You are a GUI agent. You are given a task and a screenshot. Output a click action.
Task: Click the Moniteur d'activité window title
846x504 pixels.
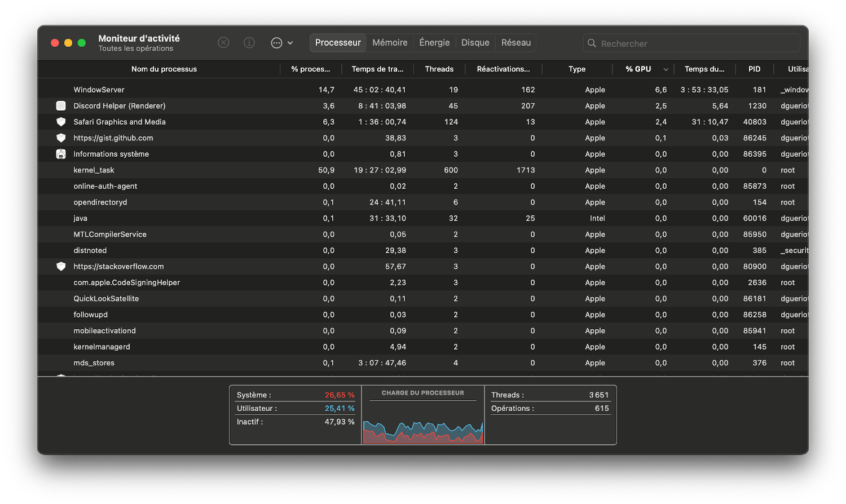point(139,38)
